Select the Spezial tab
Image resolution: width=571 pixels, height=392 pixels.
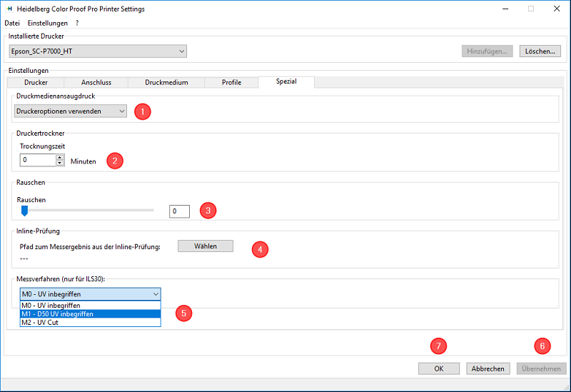tap(286, 81)
